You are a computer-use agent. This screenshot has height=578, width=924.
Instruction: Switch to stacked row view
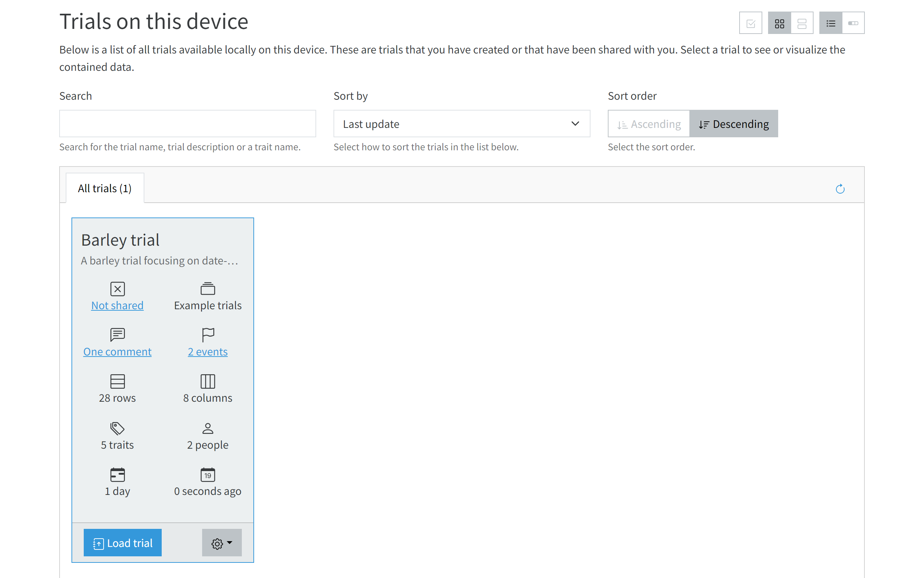pyautogui.click(x=802, y=23)
